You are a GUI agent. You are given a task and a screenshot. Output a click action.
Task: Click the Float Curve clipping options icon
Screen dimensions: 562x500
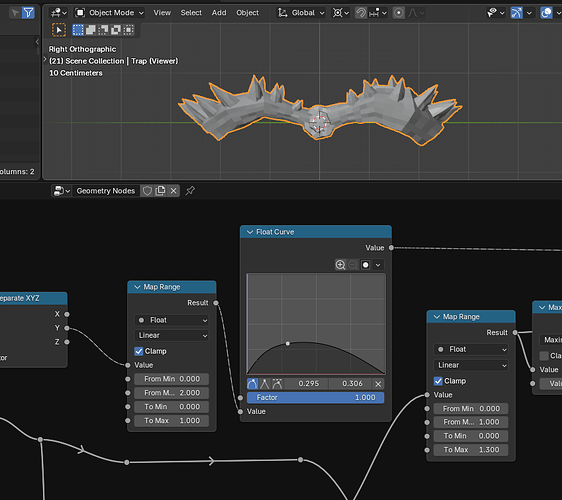click(366, 265)
